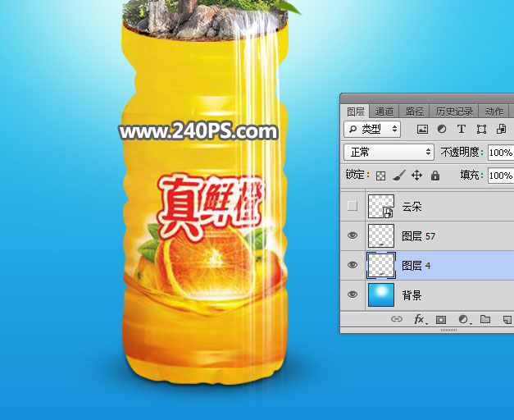Enable lock image pixels brush icon
Image resolution: width=514 pixels, height=420 pixels.
coord(398,176)
